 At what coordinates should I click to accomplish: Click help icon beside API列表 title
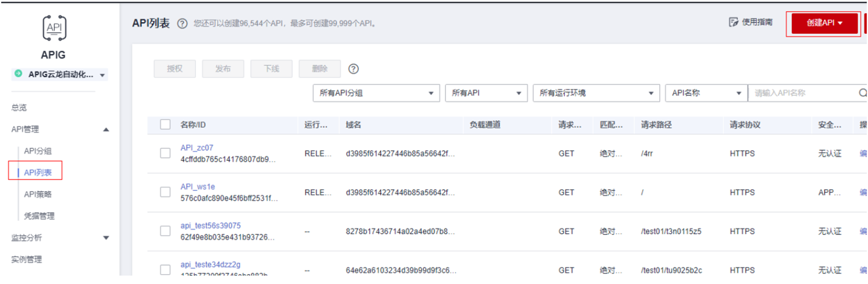[182, 24]
